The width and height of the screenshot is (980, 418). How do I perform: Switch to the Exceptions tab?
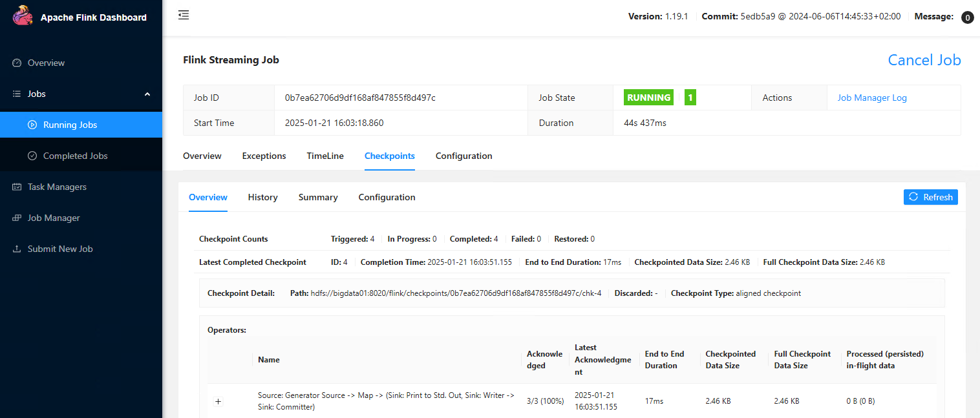click(x=264, y=156)
